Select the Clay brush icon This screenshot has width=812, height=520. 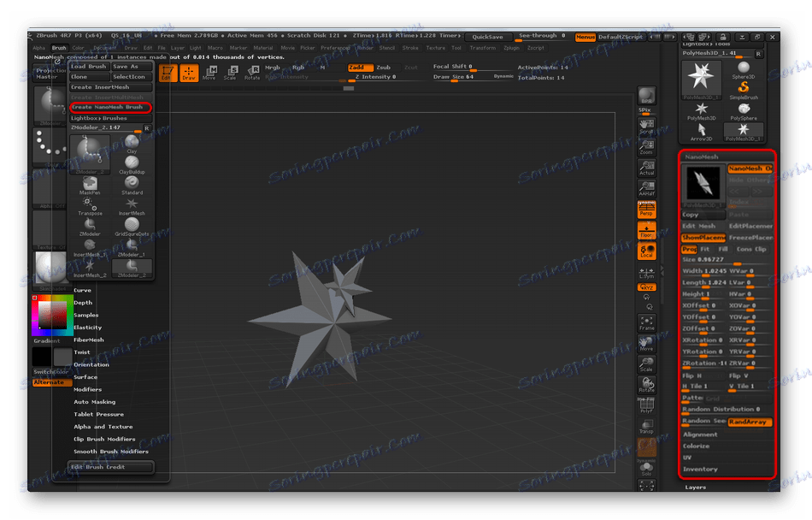pyautogui.click(x=132, y=143)
